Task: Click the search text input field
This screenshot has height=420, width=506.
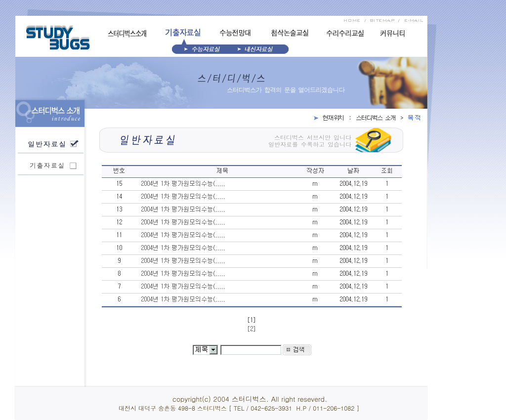Action: (x=251, y=350)
